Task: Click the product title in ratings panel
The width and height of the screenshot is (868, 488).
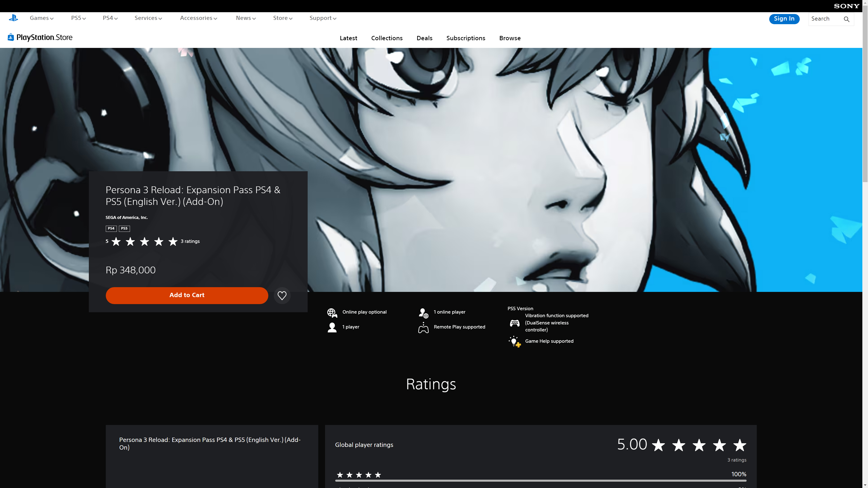Action: [210, 443]
